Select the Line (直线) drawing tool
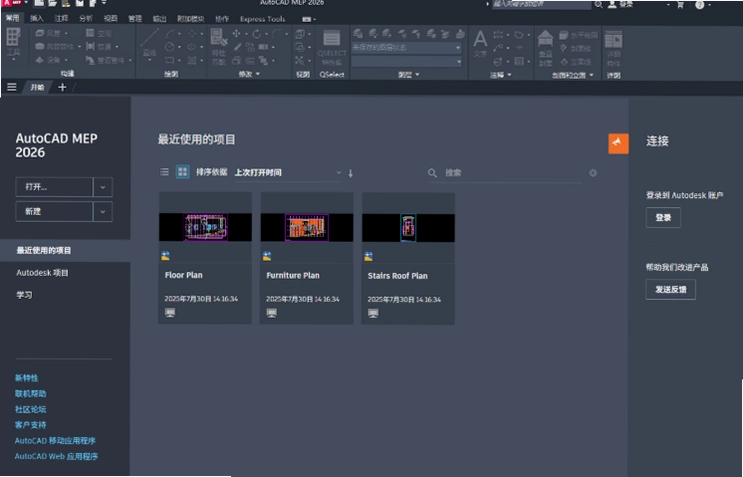The height and width of the screenshot is (477, 743). click(150, 44)
